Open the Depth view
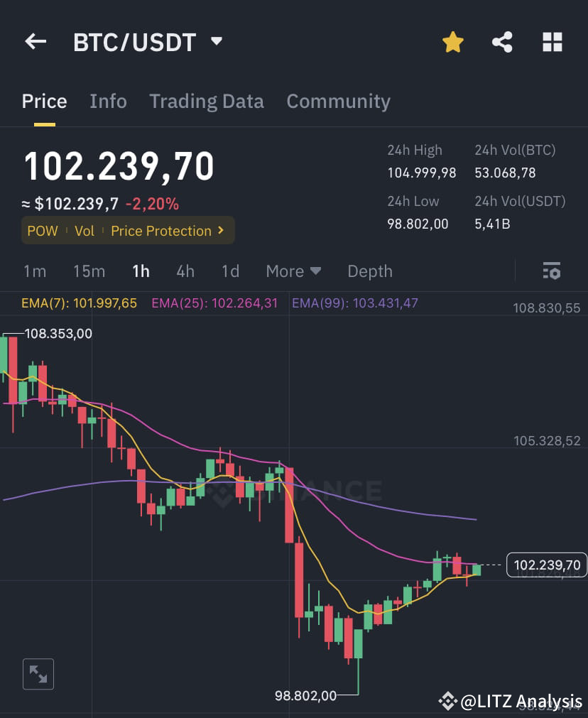The image size is (588, 718). click(x=369, y=271)
